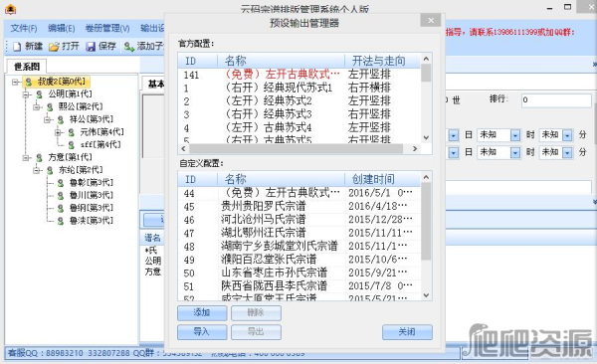The image size is (597, 364).
Task: Collapse the root [第0代] tree node
Action: click(15, 82)
